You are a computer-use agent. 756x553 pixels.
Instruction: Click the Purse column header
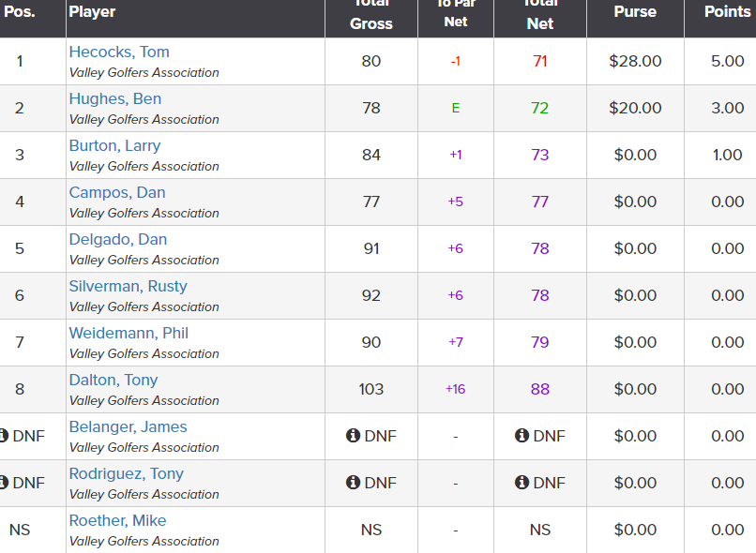click(x=635, y=12)
